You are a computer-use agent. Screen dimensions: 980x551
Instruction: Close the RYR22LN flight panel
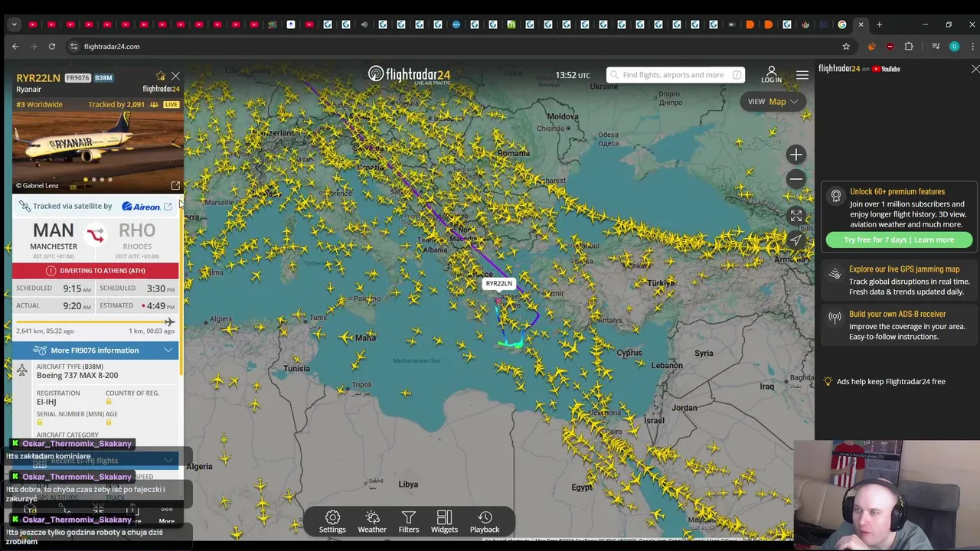pyautogui.click(x=175, y=76)
